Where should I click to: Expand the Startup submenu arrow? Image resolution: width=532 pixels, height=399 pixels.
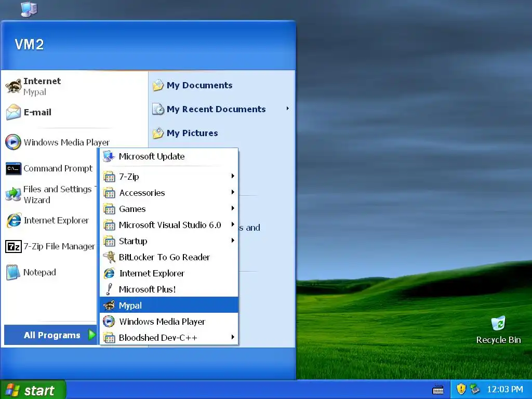[x=233, y=240]
